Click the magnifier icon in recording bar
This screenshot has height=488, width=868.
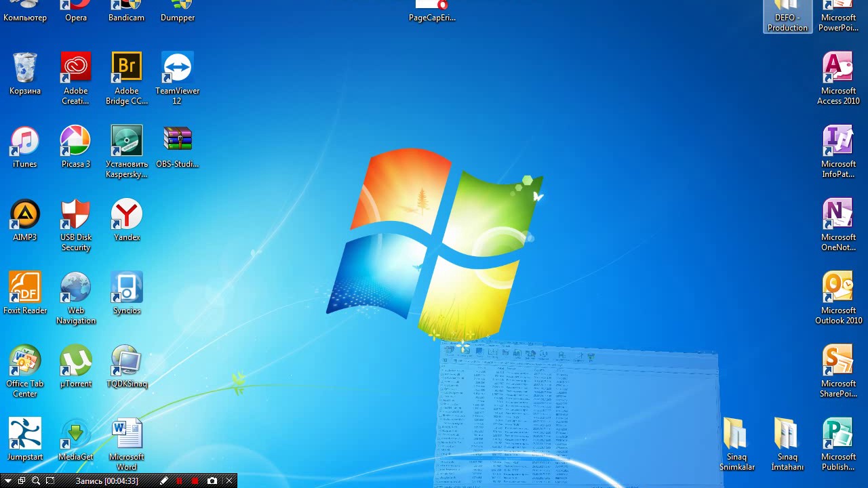[36, 481]
